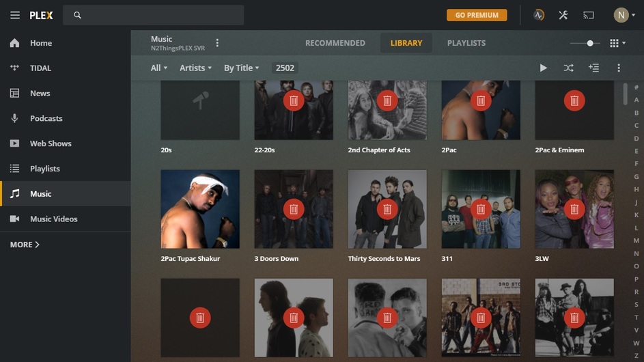Open the 3LW artist title
The width and height of the screenshot is (644, 362).
point(542,258)
